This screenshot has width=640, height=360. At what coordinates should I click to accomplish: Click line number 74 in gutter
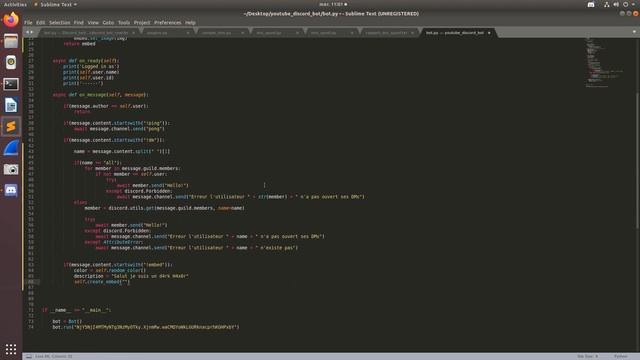tap(31, 327)
